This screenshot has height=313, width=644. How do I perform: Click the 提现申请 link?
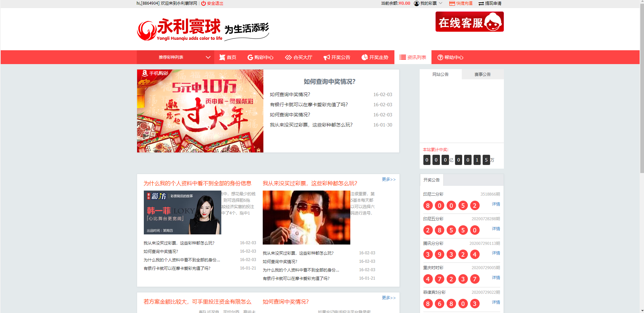[493, 3]
